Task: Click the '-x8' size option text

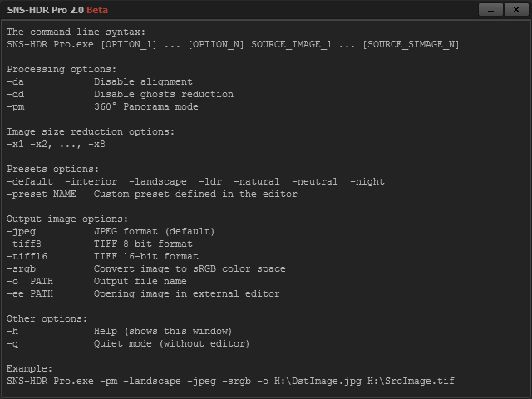Action: [96, 144]
